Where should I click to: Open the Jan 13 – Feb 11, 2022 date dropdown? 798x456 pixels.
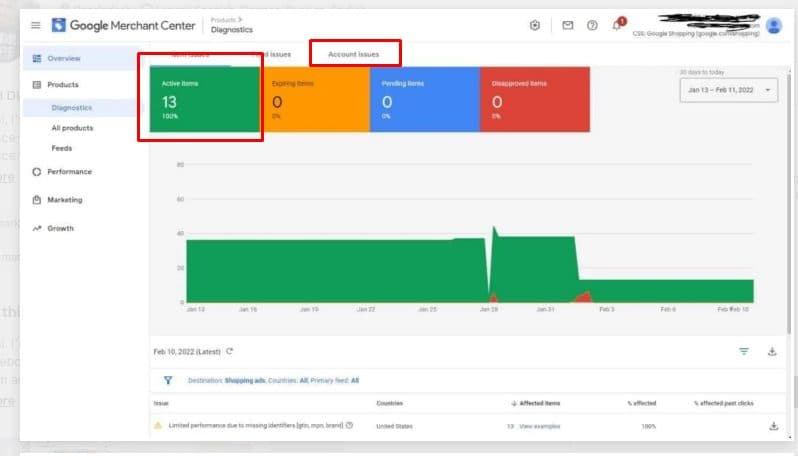[728, 90]
